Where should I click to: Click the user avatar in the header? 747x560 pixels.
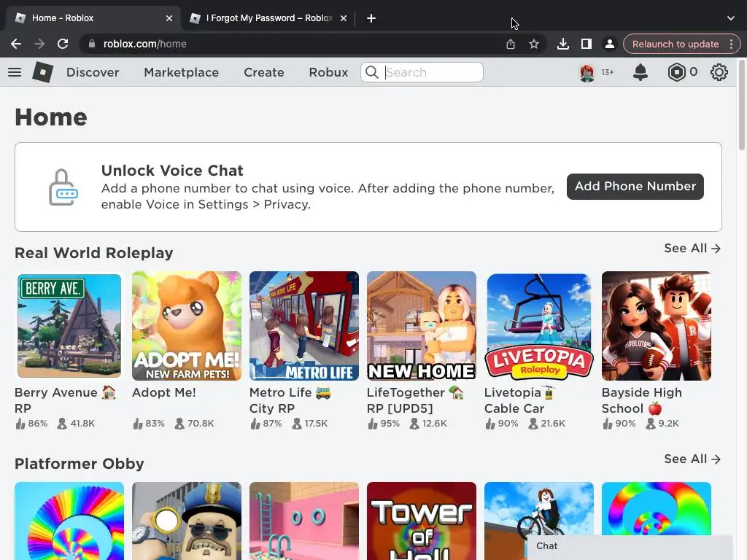[x=587, y=72]
